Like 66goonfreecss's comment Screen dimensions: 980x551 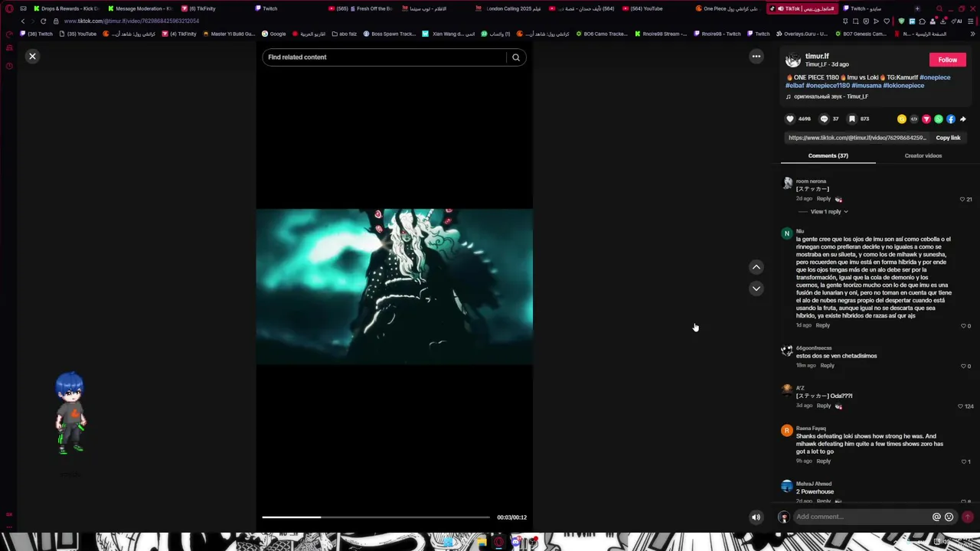(x=963, y=366)
